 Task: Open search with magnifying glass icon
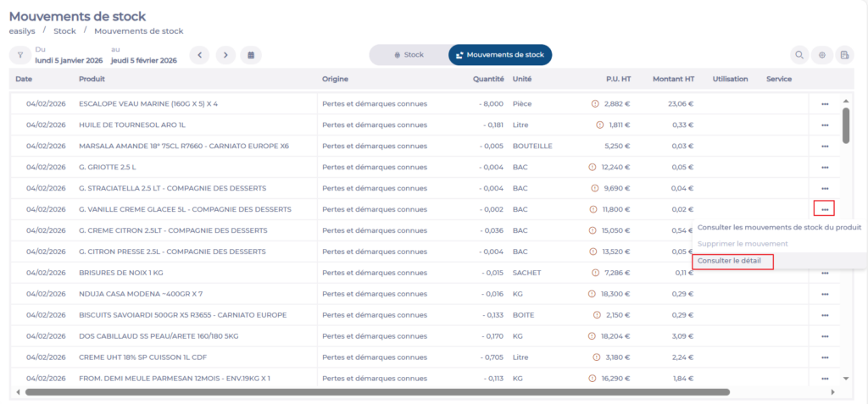tap(798, 55)
